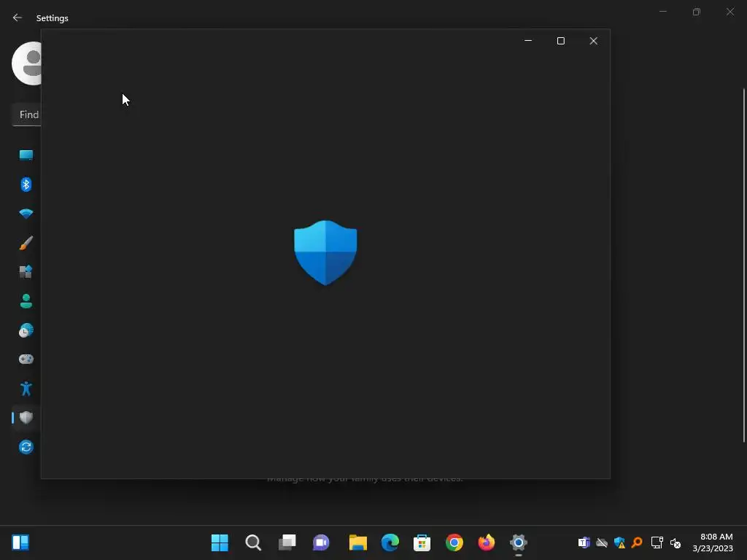Image resolution: width=747 pixels, height=560 pixels.
Task: Click the Windows Security shield logo
Action: [x=325, y=252]
